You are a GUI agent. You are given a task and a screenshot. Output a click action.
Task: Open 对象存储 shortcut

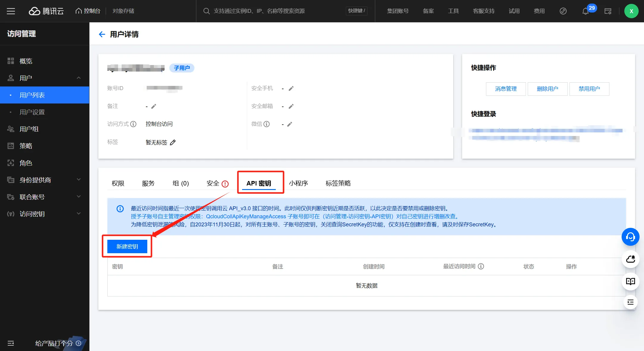(123, 11)
